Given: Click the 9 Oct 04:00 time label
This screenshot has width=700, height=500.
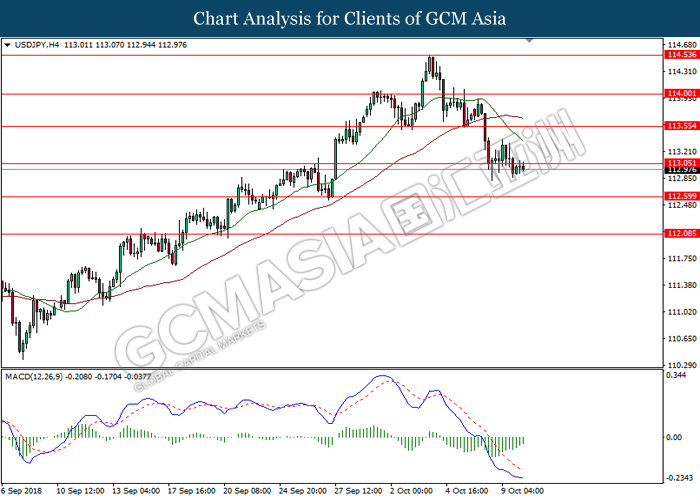Looking at the screenshot, I should click(523, 491).
